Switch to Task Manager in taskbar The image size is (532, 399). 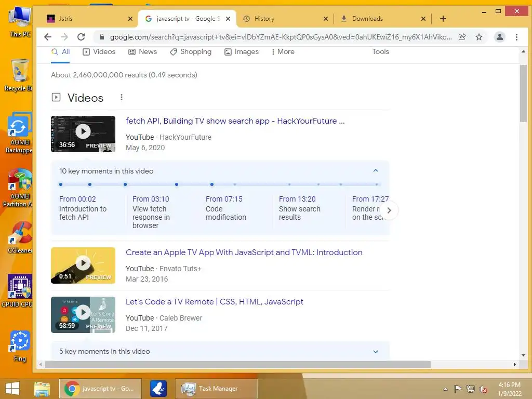[216, 389]
